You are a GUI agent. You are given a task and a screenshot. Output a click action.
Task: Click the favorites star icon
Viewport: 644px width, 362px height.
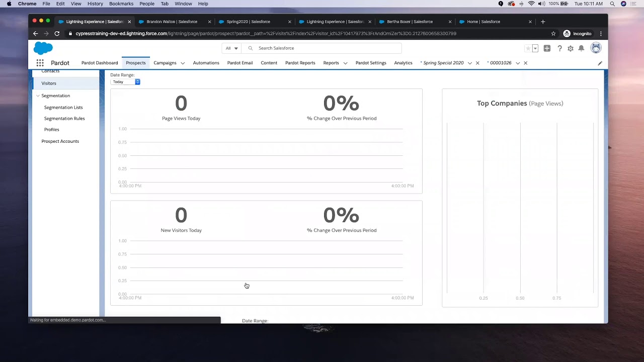coord(528,48)
